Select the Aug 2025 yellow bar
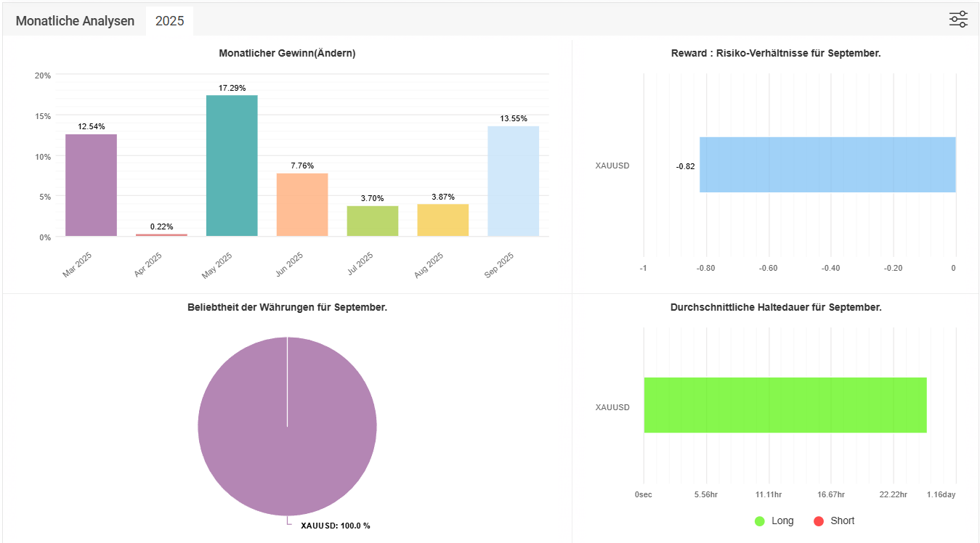Image resolution: width=980 pixels, height=543 pixels. coord(443,220)
